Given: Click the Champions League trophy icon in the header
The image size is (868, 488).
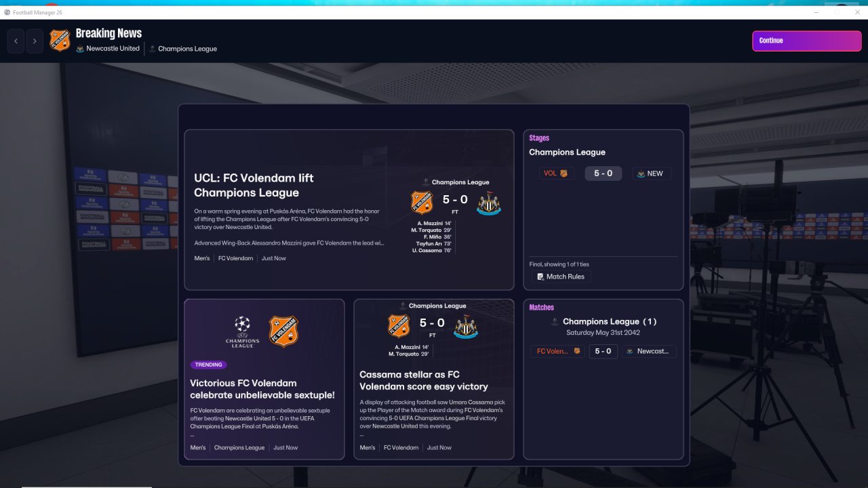Looking at the screenshot, I should pos(153,49).
